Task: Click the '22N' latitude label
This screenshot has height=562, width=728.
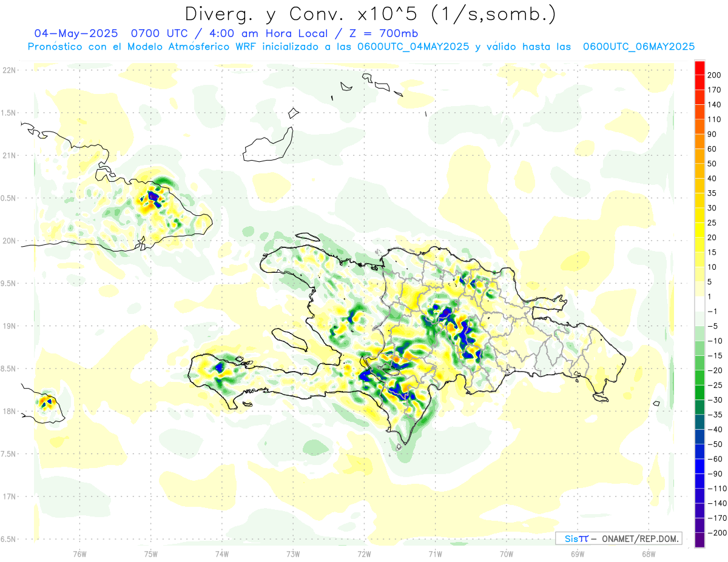Action: [8, 70]
